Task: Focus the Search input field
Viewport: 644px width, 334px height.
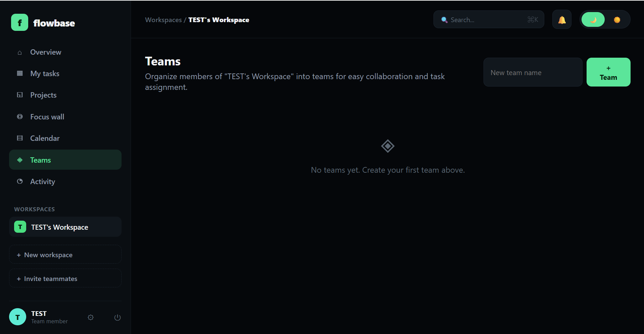Action: click(x=489, y=19)
